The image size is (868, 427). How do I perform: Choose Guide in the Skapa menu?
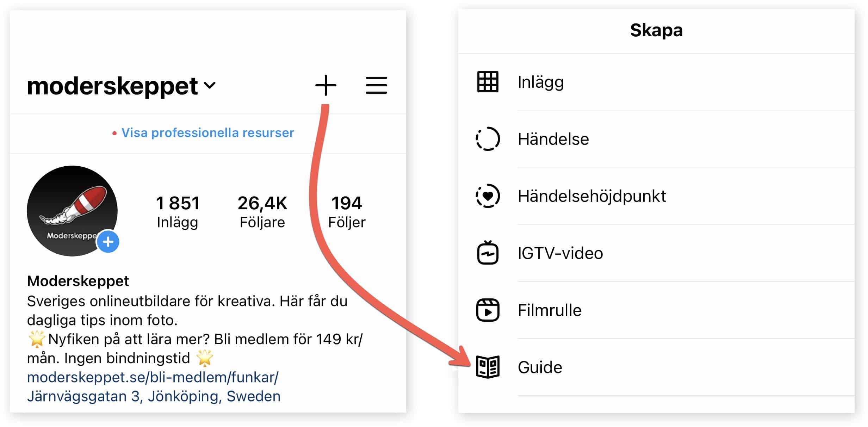[656, 367]
